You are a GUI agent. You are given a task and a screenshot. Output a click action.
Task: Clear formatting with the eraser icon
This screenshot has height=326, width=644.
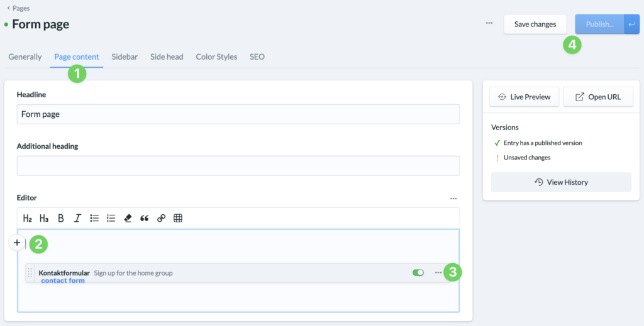[128, 218]
